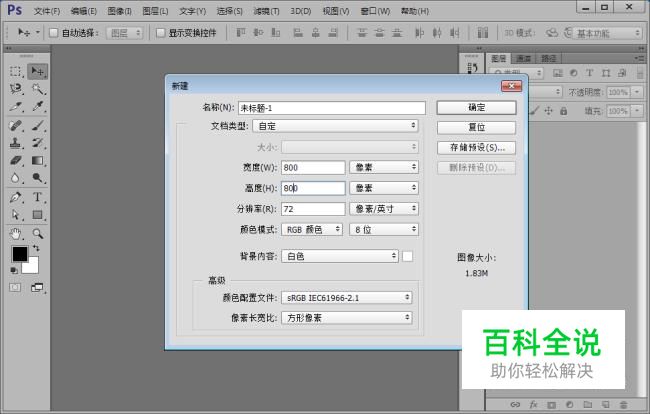Viewport: 650px width, 414px height.
Task: Reset default foreground and background colors
Action: tap(14, 270)
